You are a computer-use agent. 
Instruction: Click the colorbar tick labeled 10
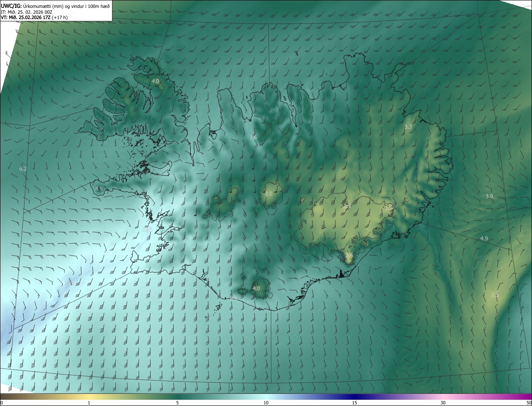pos(266,403)
